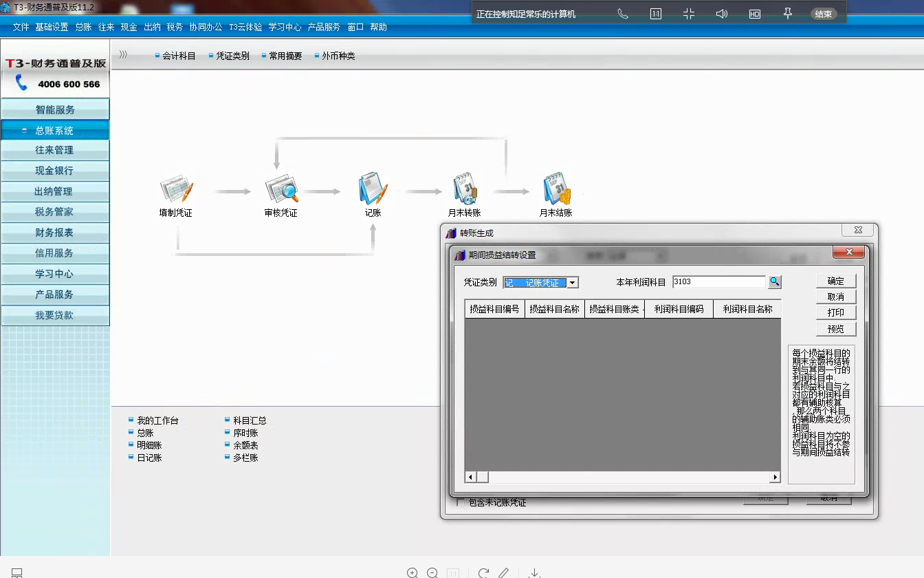Open the 税务 menu

pos(175,28)
